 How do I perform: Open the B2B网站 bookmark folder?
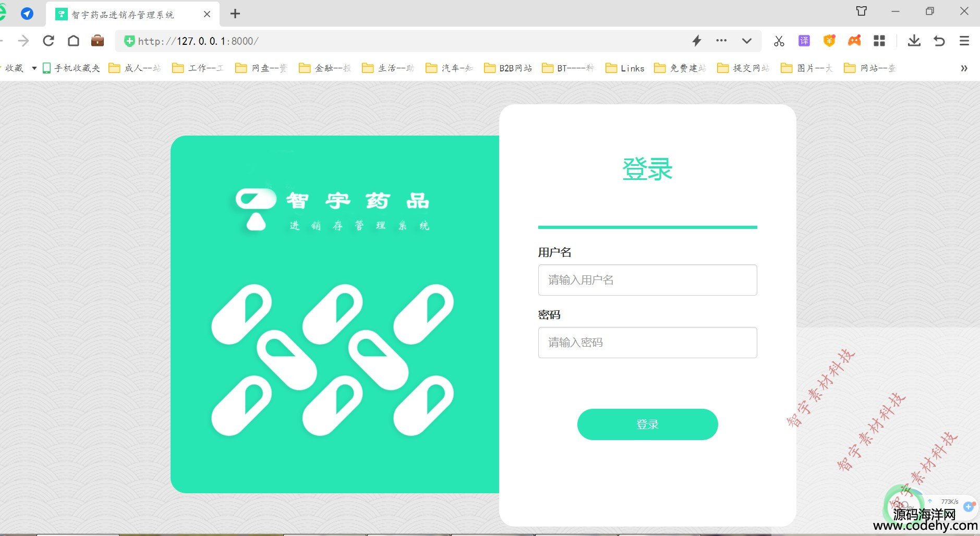509,68
